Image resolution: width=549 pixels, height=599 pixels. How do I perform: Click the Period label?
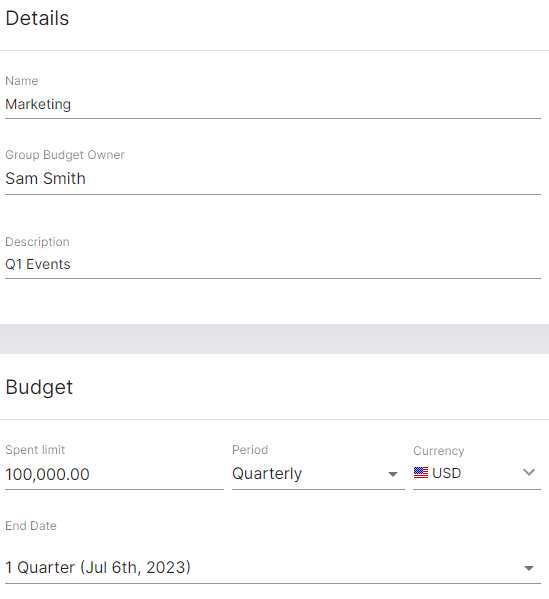coord(250,450)
